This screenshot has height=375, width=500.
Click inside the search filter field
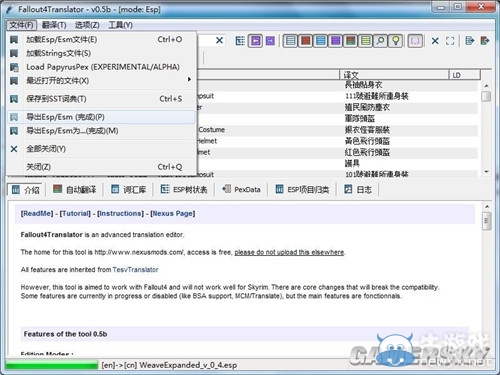206,40
